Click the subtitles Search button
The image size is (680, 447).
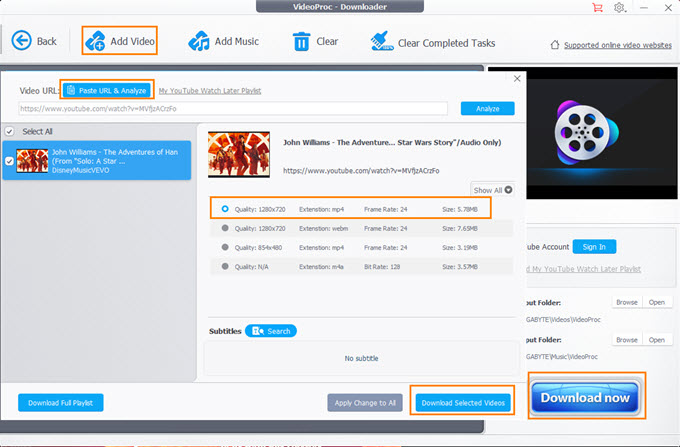(271, 331)
